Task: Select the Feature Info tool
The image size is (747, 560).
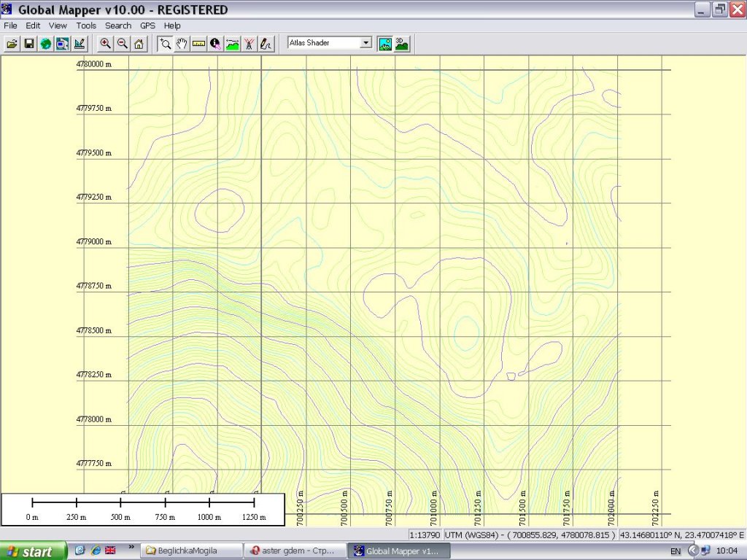Action: (216, 44)
